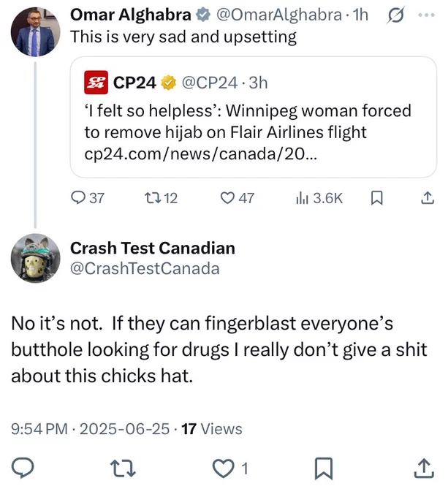Bookmark Crash Test Canadian's reply

(x=324, y=468)
